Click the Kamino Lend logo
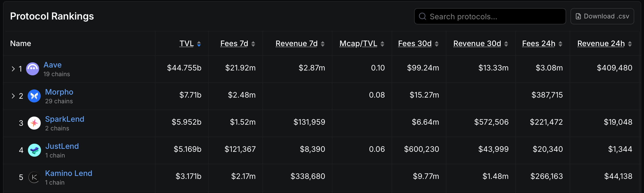Image resolution: width=644 pixels, height=193 pixels. [34, 177]
